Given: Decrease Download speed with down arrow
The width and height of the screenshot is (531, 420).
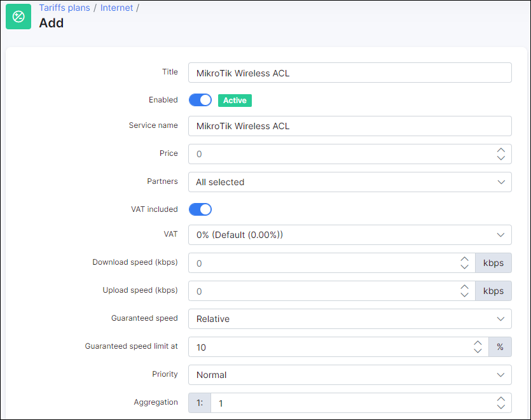Looking at the screenshot, I should coord(464,267).
